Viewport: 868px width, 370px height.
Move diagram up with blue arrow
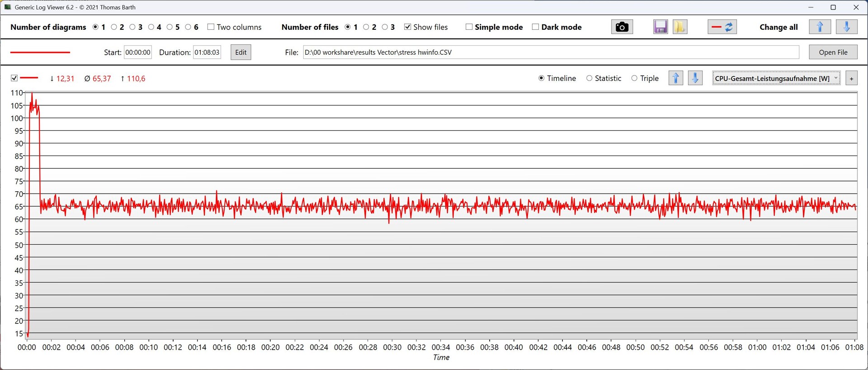tap(675, 78)
